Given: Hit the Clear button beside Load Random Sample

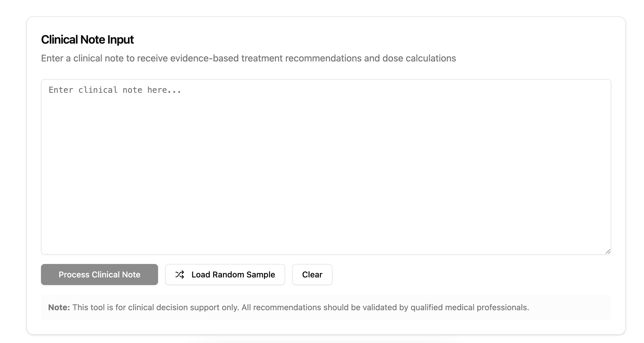Looking at the screenshot, I should [312, 275].
